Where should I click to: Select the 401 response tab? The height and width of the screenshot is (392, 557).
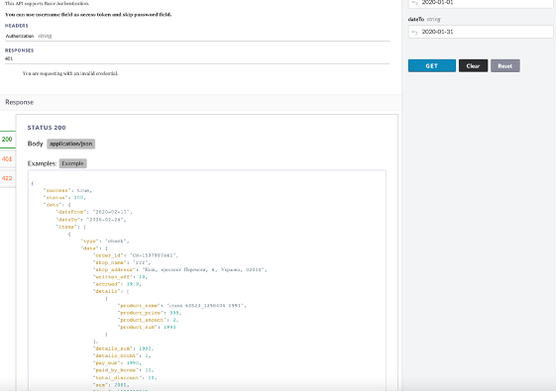pos(7,159)
